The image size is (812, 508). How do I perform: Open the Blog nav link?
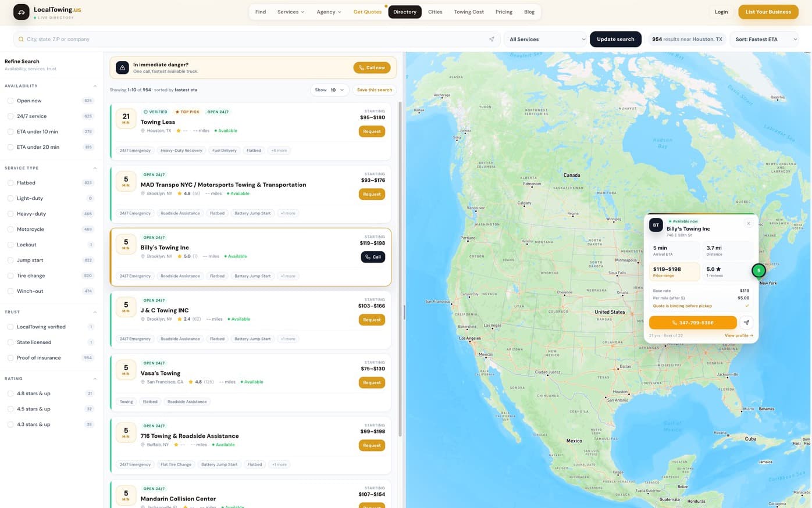529,12
